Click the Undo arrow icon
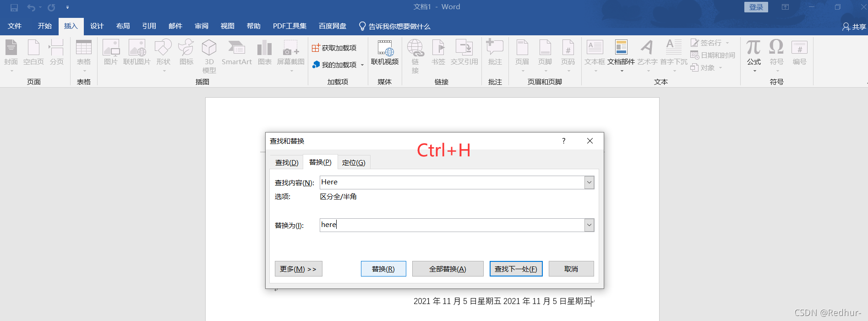 tap(31, 7)
